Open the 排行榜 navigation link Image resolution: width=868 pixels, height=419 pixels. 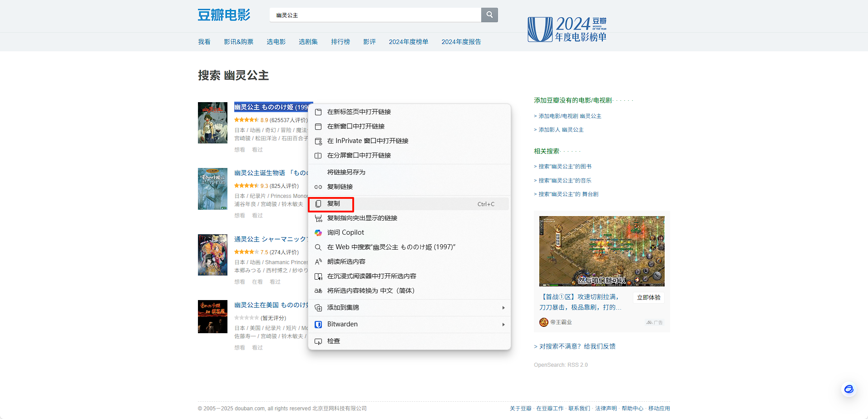point(340,42)
